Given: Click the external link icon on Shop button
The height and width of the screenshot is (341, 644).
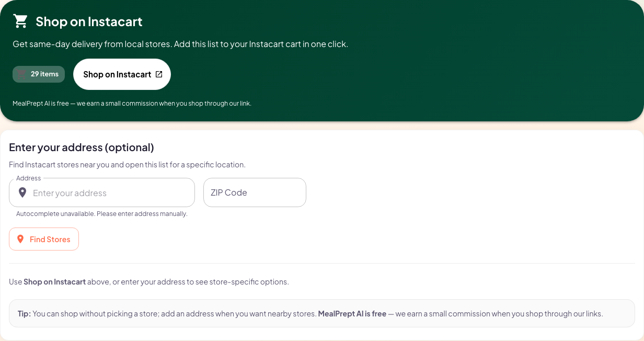Looking at the screenshot, I should pos(159,74).
